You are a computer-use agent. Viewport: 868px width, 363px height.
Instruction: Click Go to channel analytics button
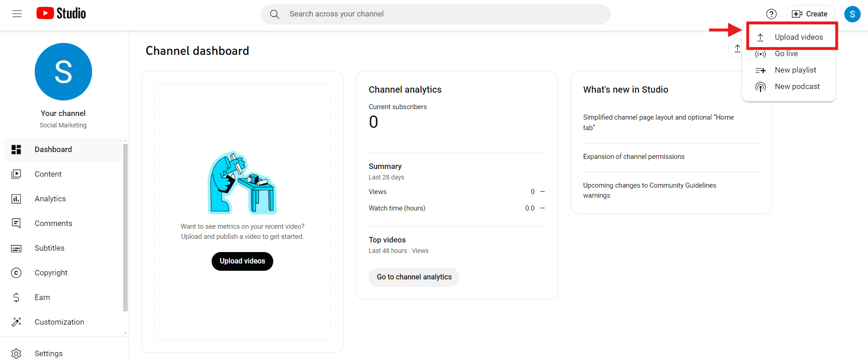[414, 277]
